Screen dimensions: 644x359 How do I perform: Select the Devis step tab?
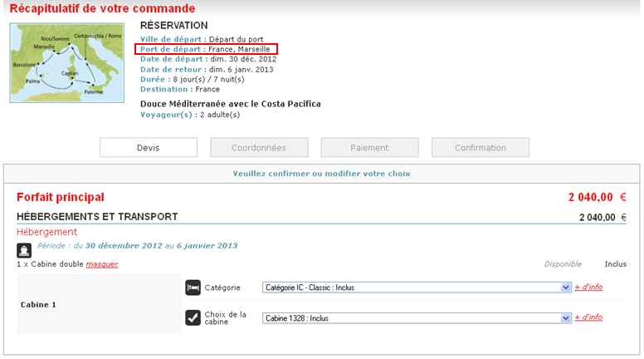coord(149,148)
